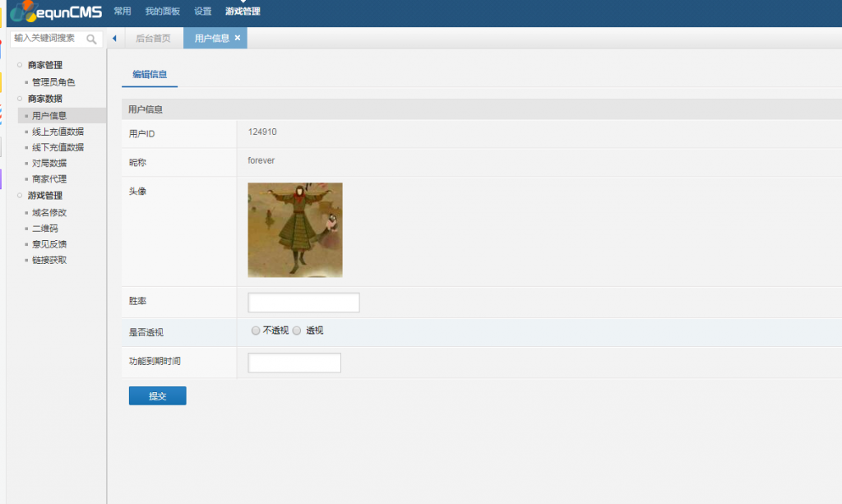Image resolution: width=842 pixels, height=504 pixels.
Task: Open the 常用 top menu
Action: click(x=123, y=12)
